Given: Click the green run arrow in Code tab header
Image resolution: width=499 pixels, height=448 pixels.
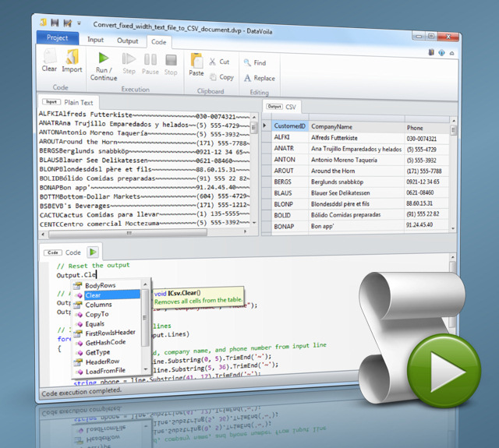Looking at the screenshot, I should click(x=93, y=252).
